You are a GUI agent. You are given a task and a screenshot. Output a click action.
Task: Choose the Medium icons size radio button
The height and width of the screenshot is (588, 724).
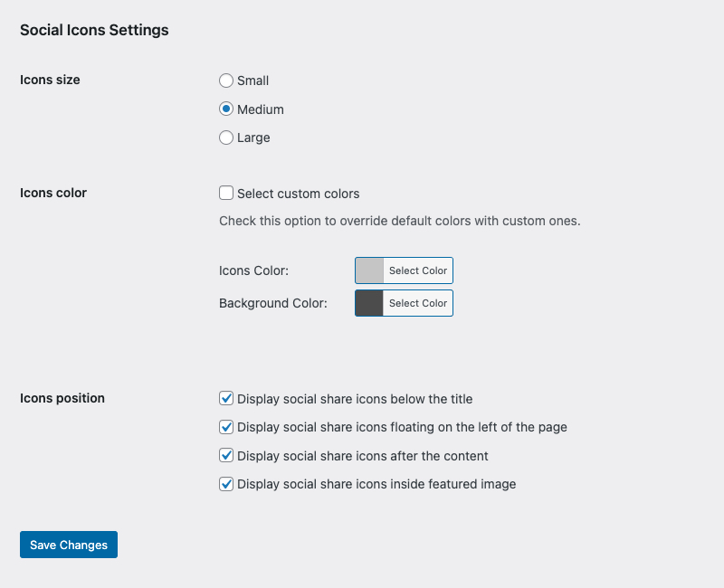226,109
